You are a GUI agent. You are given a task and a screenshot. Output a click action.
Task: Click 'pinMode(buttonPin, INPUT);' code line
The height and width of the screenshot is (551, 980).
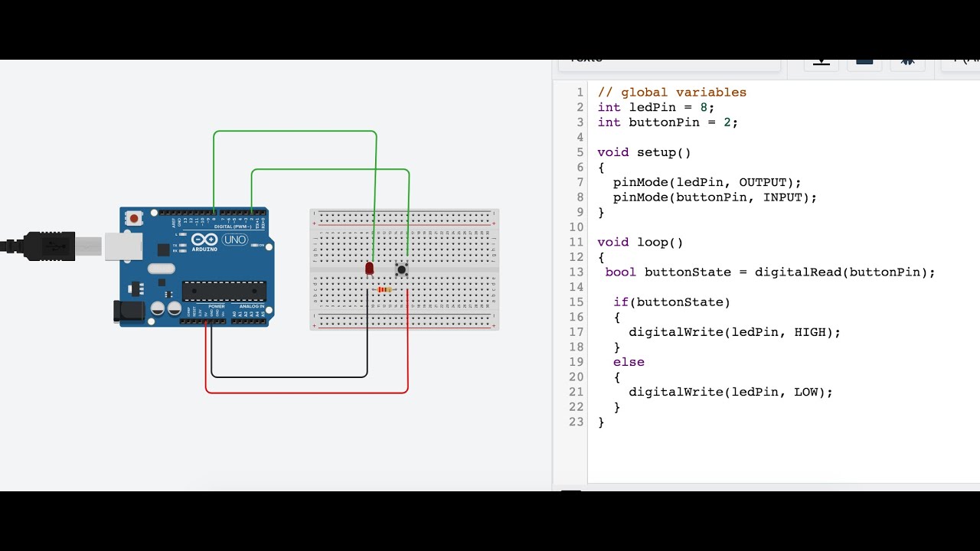coord(715,197)
